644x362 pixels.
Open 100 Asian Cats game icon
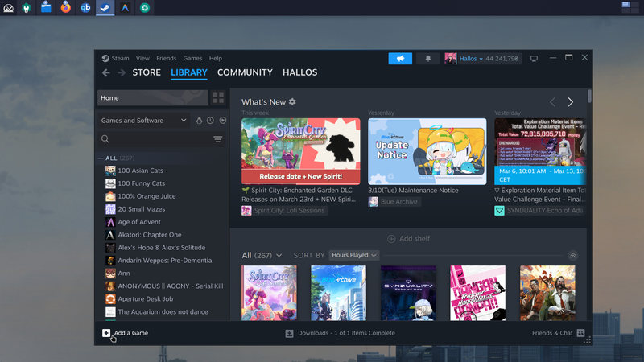[110, 171]
